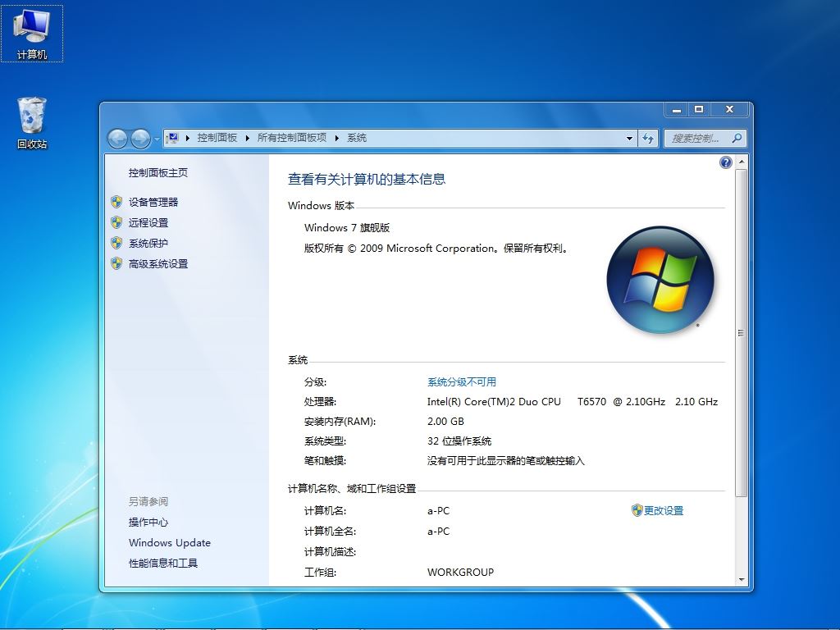Open the 计算机 desktop icon
This screenshot has width=840, height=630.
[32, 34]
